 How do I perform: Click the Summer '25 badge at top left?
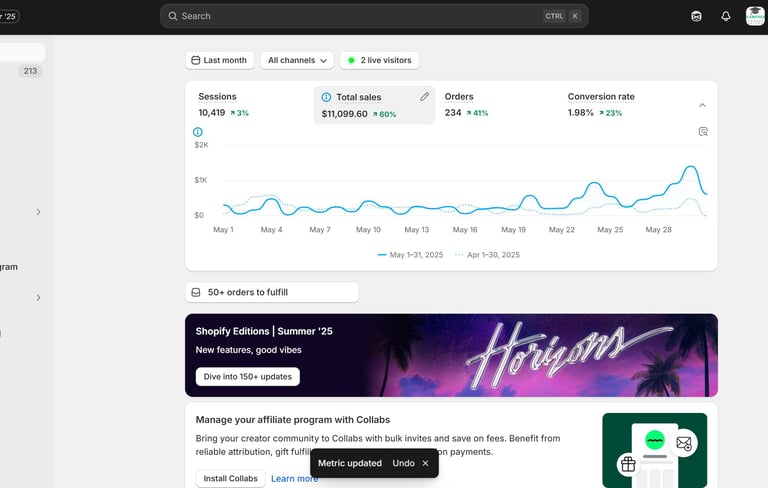point(9,16)
